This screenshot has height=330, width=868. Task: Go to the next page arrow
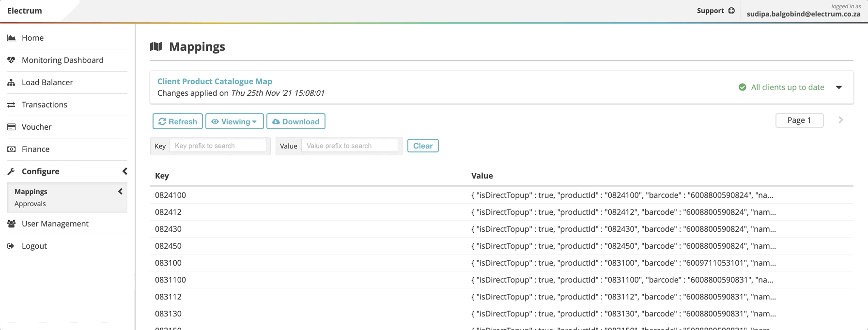[x=841, y=120]
